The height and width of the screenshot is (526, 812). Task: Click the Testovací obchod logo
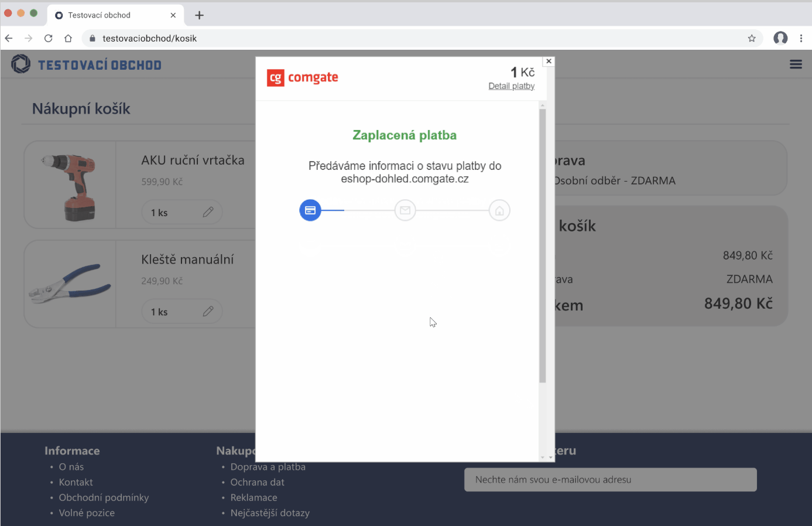click(x=86, y=64)
